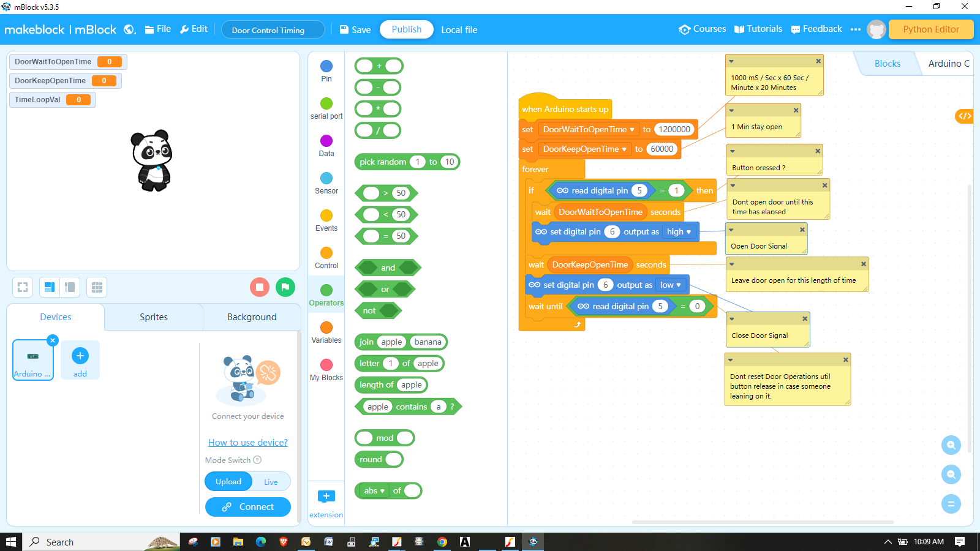Switch to the Arduino C tab
This screenshot has height=551, width=980.
(948, 64)
